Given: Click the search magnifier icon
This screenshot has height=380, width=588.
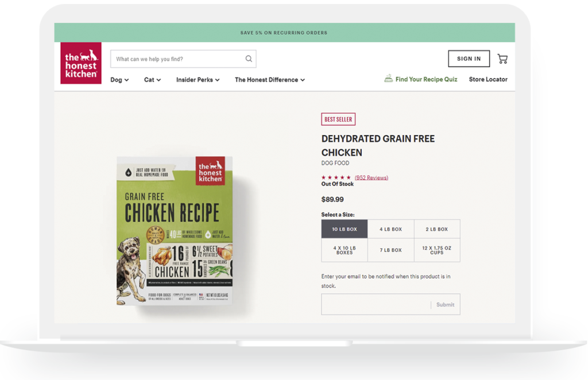Looking at the screenshot, I should point(249,59).
